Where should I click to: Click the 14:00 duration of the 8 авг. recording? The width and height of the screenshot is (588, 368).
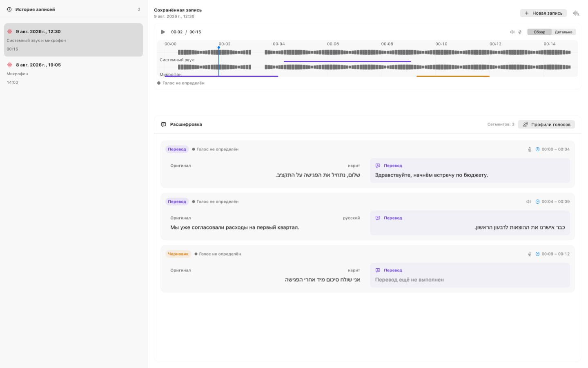pos(12,82)
